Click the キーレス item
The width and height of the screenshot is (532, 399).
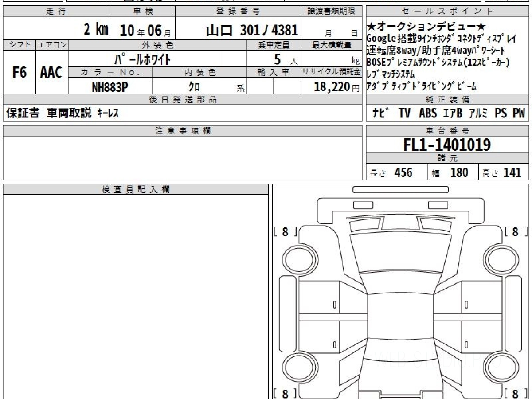pyautogui.click(x=108, y=114)
